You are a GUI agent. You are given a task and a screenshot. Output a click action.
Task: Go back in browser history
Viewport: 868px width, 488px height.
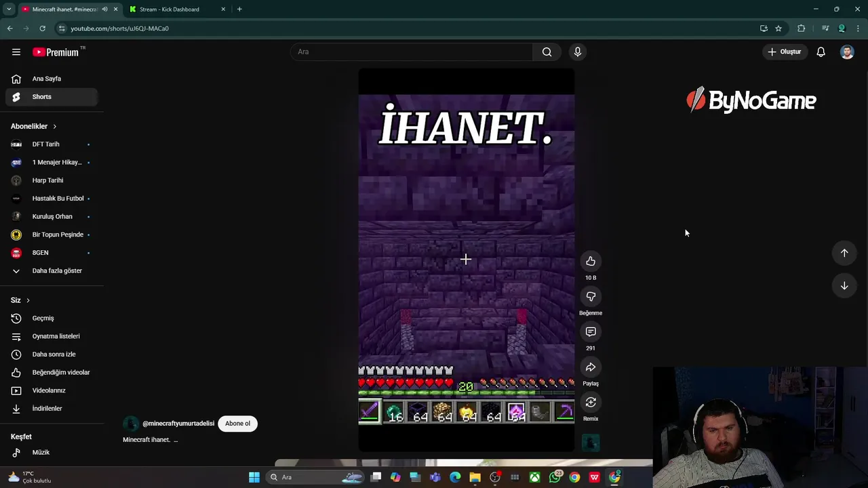pyautogui.click(x=9, y=28)
